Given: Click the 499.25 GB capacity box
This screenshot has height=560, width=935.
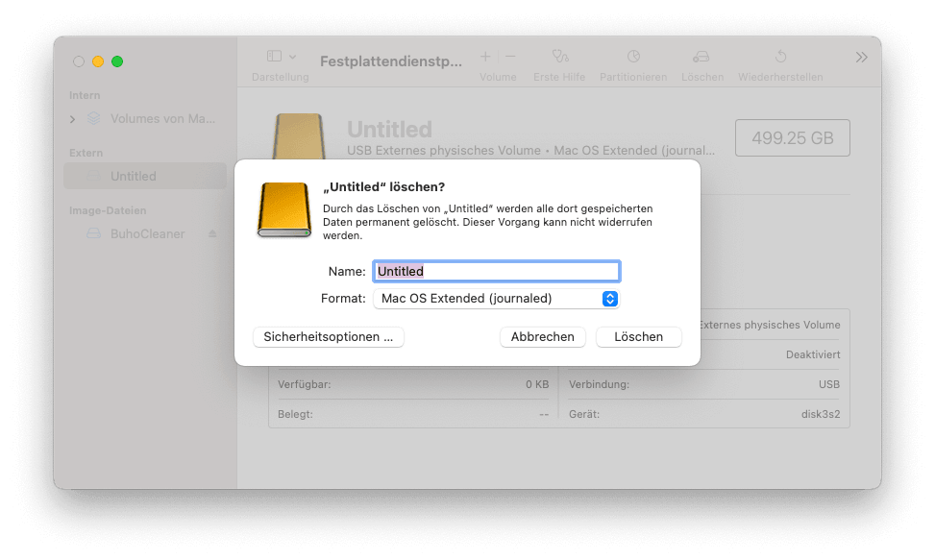Looking at the screenshot, I should click(793, 138).
